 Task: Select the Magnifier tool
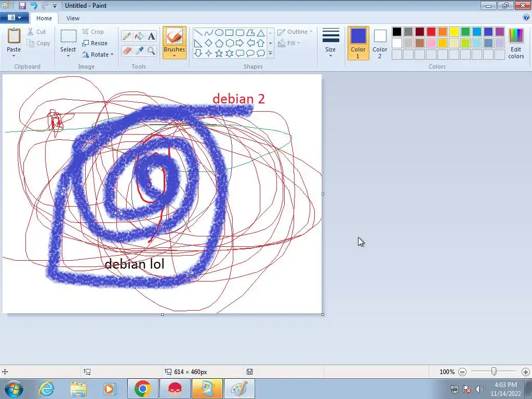click(x=151, y=51)
